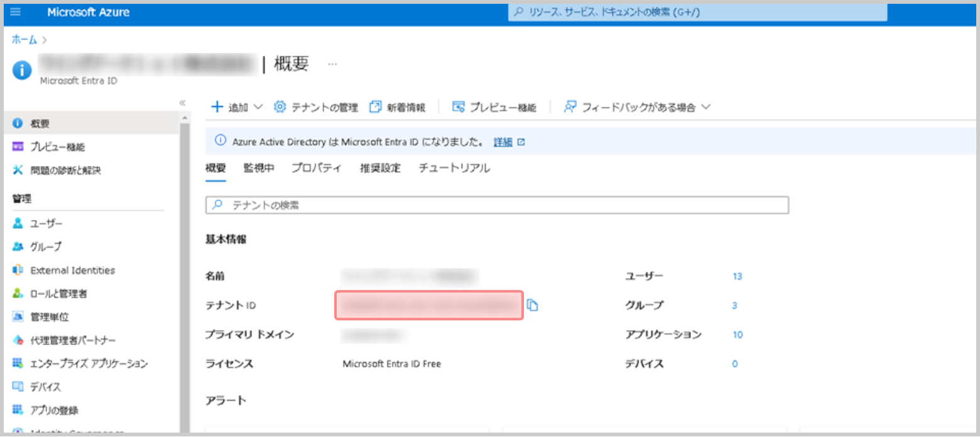Click the Groups icon in sidebar
The image size is (980, 437).
[18, 247]
